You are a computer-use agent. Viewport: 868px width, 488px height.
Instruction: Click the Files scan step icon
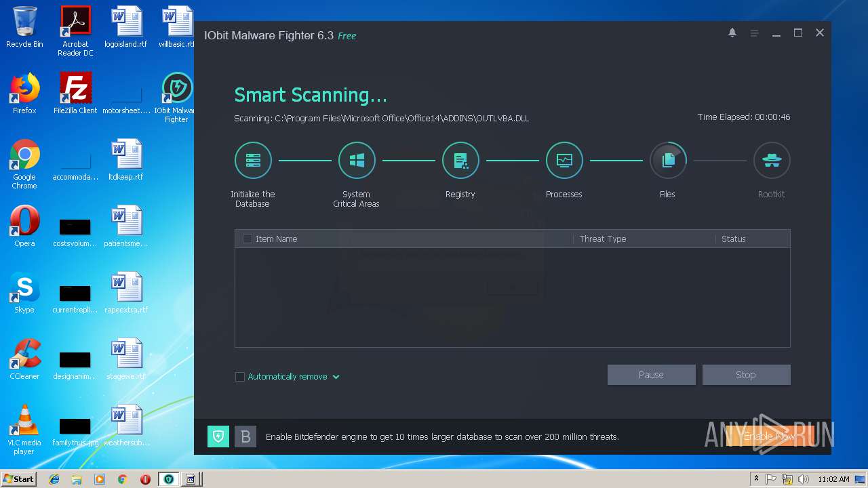(x=668, y=161)
